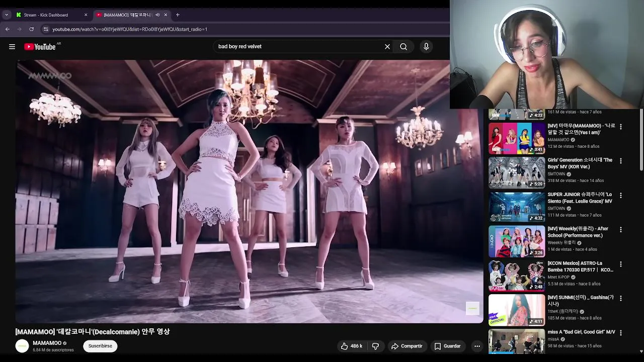This screenshot has width=644, height=362.
Task: Close the Stream - Kick Dashboard tab
Action: click(x=86, y=15)
